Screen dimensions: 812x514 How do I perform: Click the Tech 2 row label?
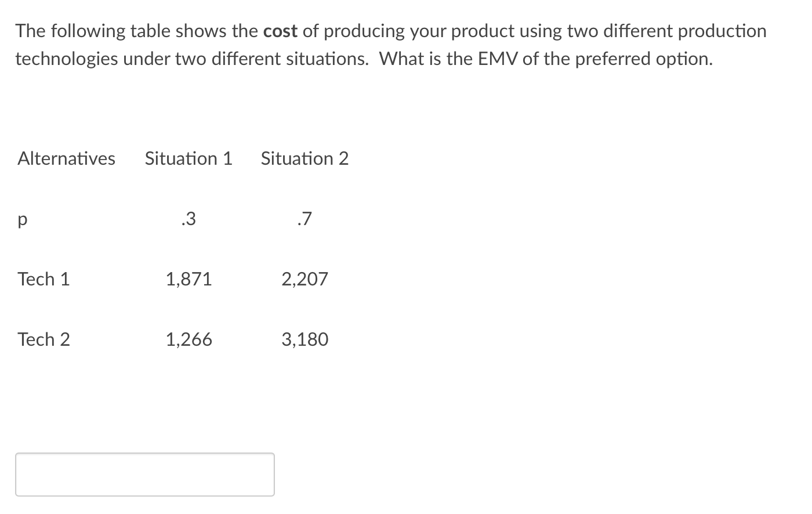click(x=43, y=339)
